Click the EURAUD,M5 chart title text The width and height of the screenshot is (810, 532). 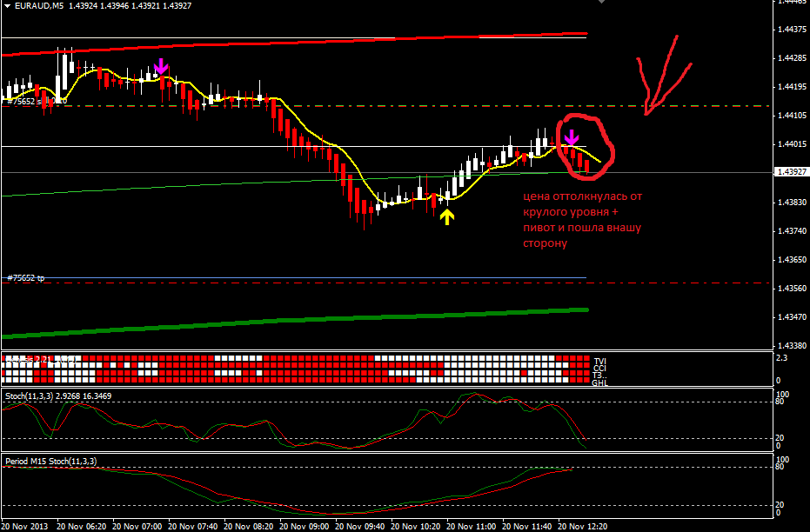(x=39, y=6)
